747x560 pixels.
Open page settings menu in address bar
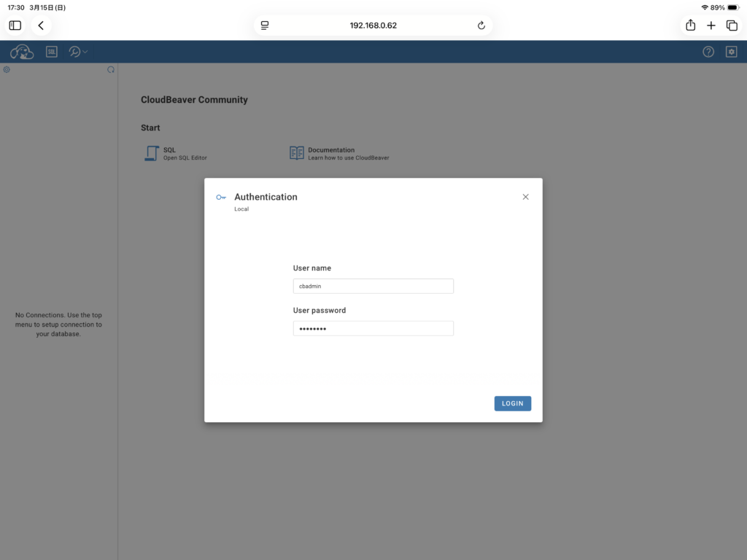pyautogui.click(x=265, y=26)
